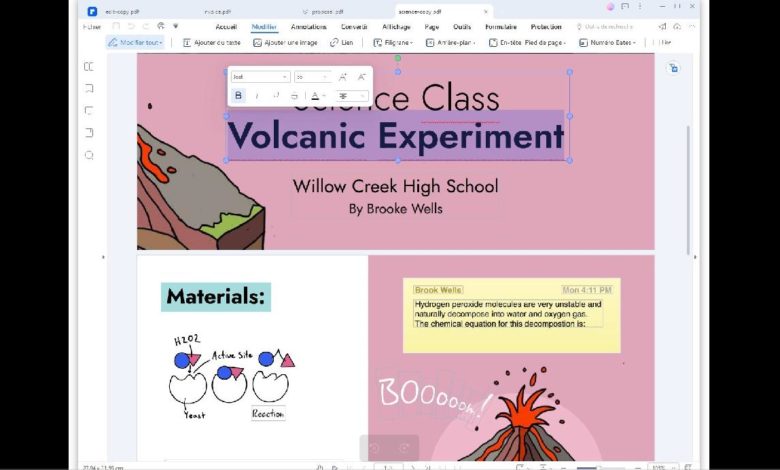Open search panel in left sidebar
The height and width of the screenshot is (470, 780).
click(x=89, y=155)
